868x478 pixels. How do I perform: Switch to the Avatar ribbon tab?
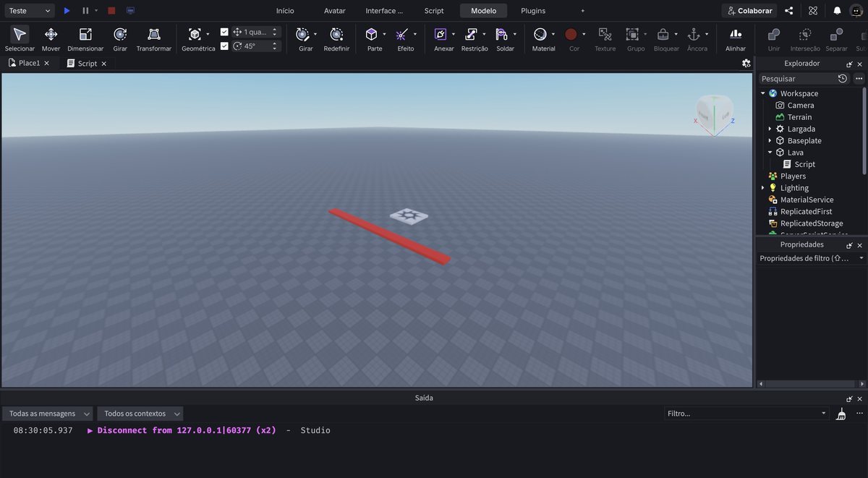(335, 11)
